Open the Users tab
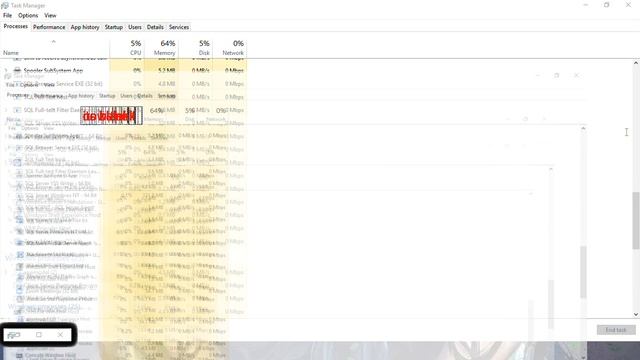 (x=135, y=27)
